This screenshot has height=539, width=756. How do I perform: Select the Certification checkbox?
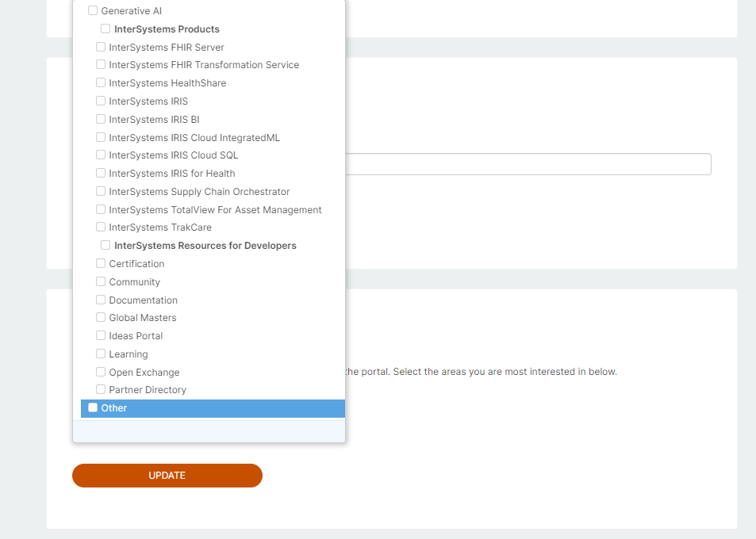point(101,264)
